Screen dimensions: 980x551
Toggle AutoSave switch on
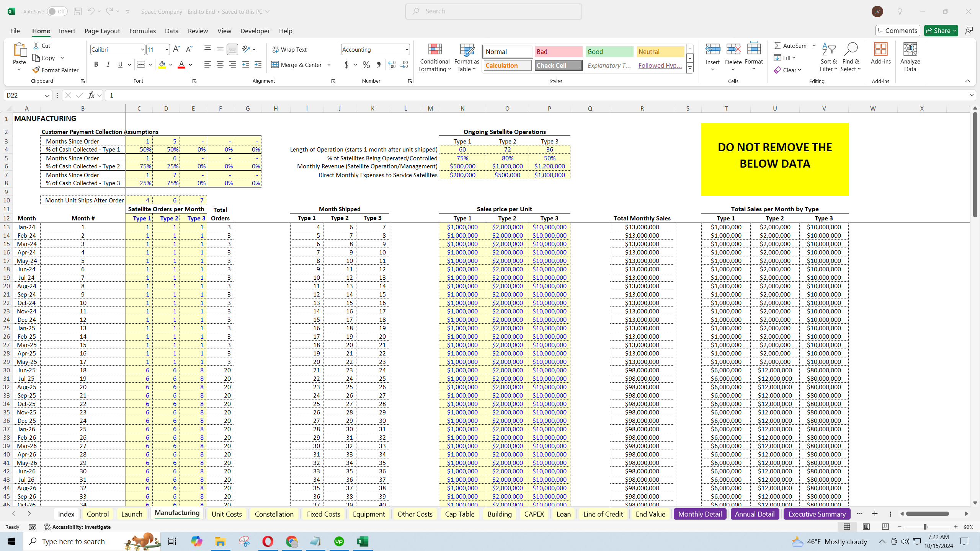pyautogui.click(x=57, y=11)
